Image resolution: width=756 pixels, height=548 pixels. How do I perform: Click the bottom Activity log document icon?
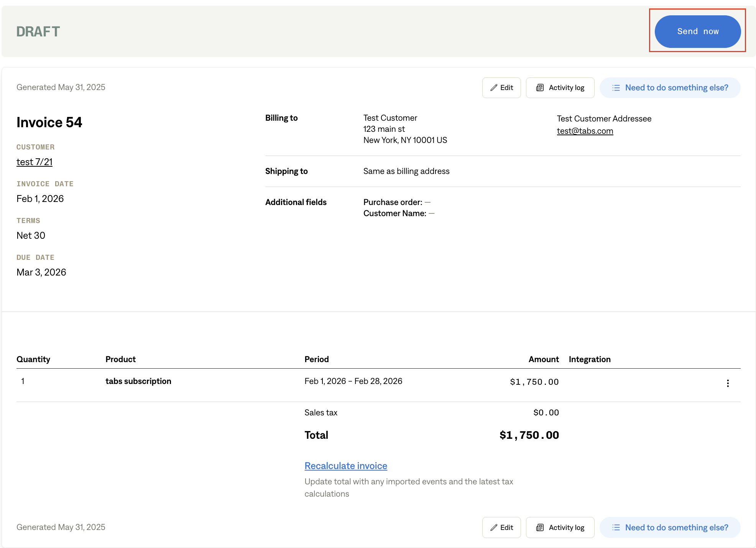(540, 528)
